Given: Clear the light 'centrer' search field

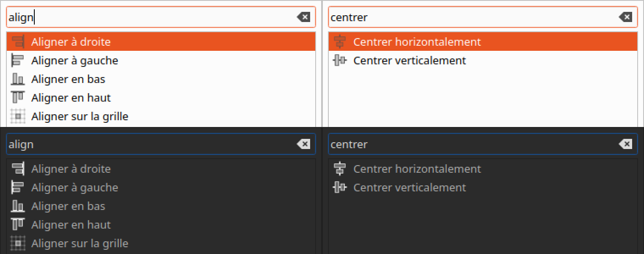Looking at the screenshot, I should tap(625, 17).
